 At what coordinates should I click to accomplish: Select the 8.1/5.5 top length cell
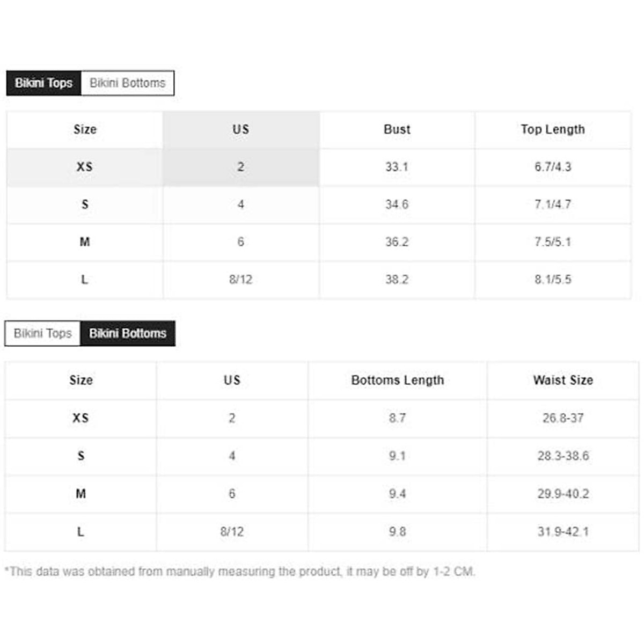click(553, 280)
